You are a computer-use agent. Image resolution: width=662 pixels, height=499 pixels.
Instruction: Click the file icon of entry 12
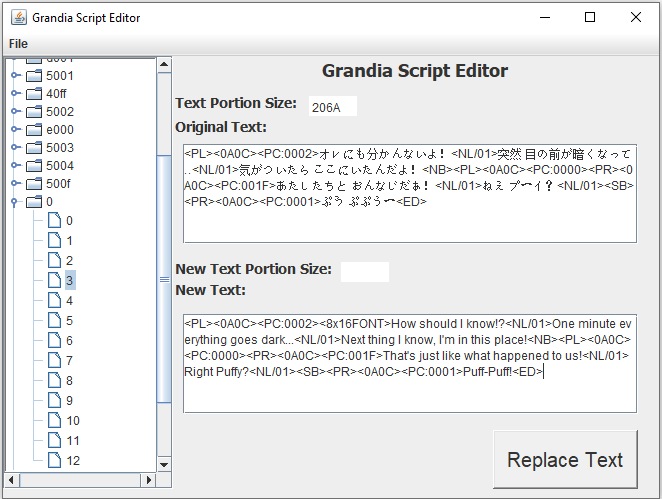[54, 460]
